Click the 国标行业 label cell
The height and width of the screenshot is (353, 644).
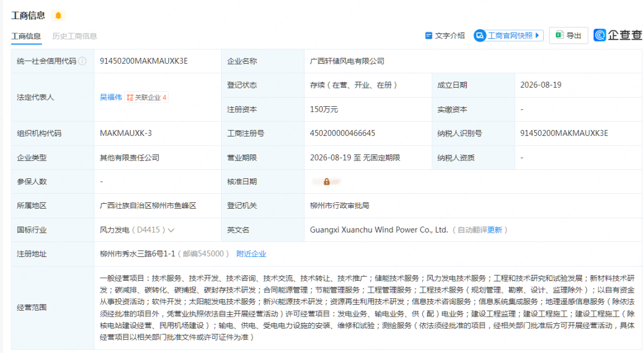(53, 230)
